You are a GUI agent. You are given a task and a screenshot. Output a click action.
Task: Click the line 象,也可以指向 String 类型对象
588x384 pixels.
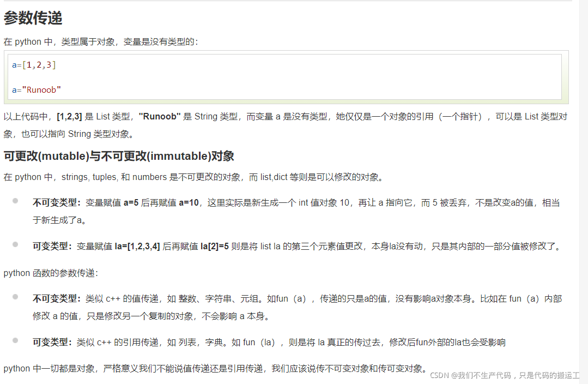pyautogui.click(x=69, y=134)
